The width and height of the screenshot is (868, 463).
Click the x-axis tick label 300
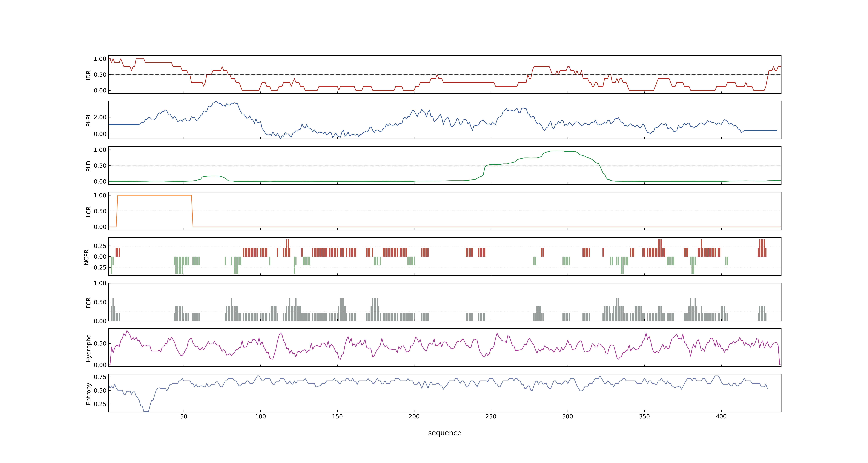568,416
